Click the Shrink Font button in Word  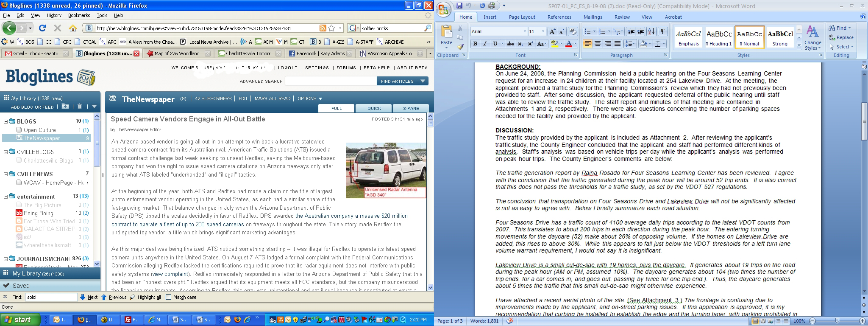point(562,31)
